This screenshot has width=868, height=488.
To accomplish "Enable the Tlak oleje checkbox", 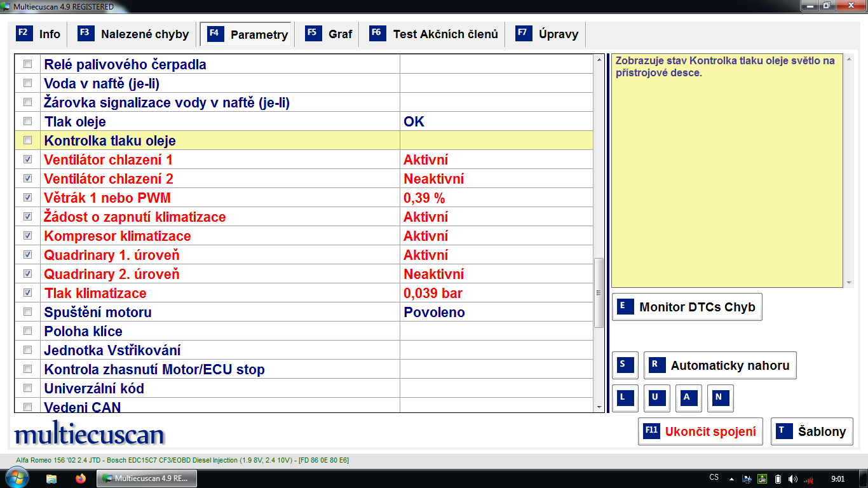I will (27, 121).
